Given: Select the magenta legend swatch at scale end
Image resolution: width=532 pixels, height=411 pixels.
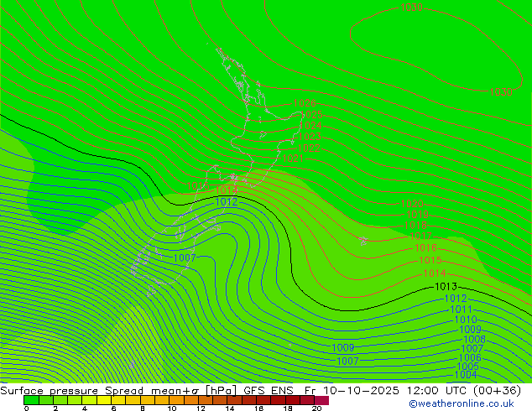Looking at the screenshot, I should click(321, 400).
